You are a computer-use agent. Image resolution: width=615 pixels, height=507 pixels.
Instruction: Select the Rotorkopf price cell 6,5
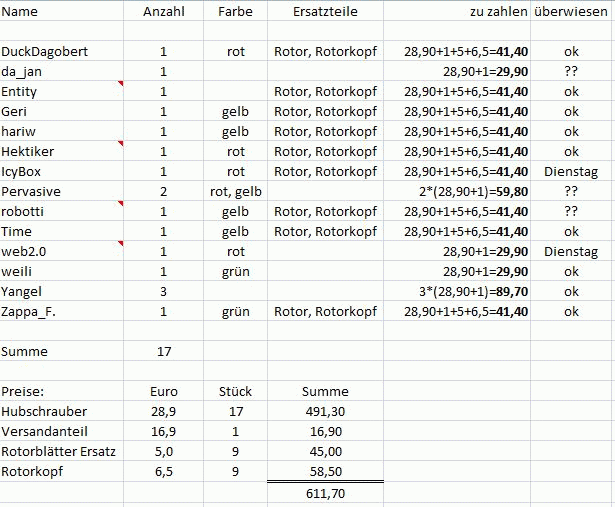coord(164,472)
